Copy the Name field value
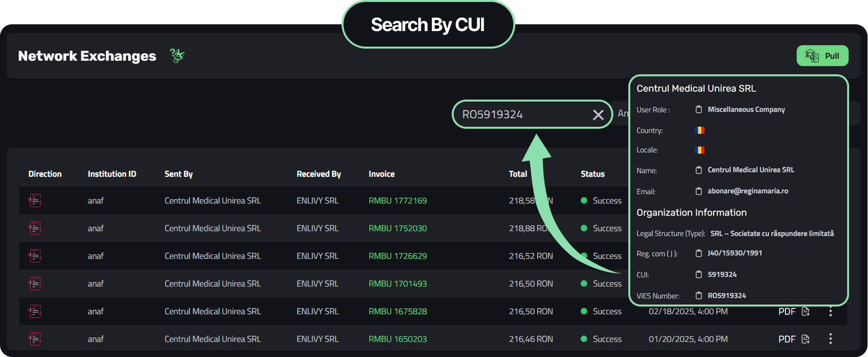The image size is (868, 357). (x=699, y=170)
